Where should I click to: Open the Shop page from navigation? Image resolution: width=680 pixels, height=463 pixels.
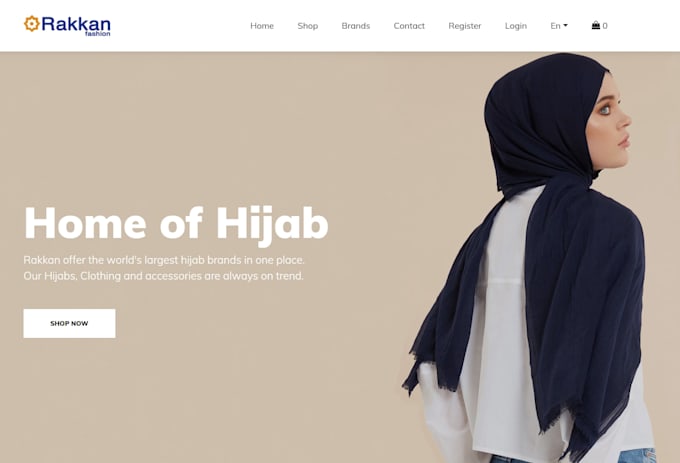pyautogui.click(x=307, y=26)
